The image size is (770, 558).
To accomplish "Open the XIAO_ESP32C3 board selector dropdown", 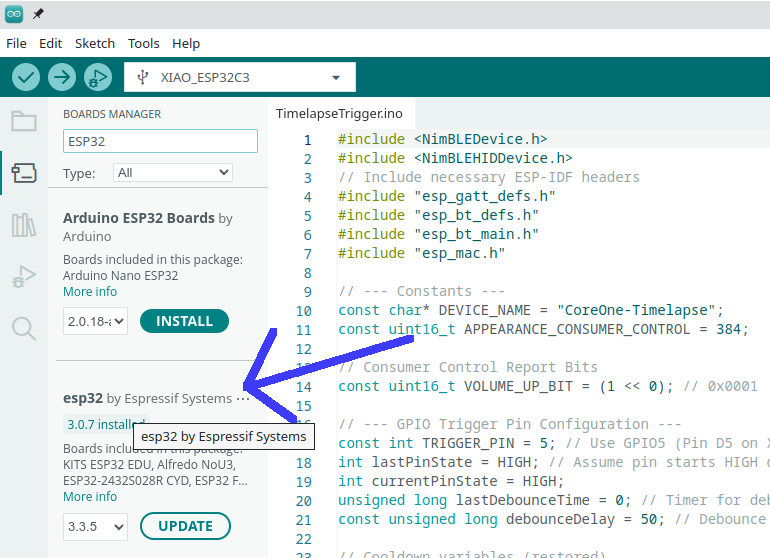I will click(240, 77).
